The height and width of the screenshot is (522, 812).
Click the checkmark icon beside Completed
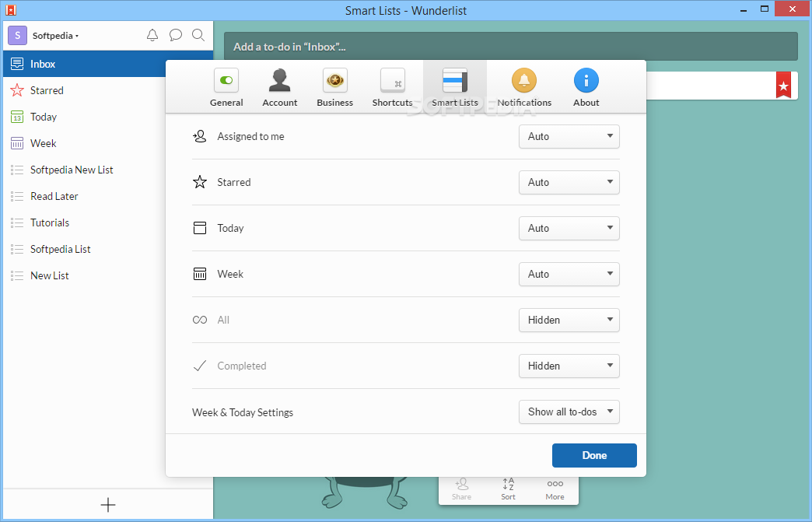click(199, 366)
